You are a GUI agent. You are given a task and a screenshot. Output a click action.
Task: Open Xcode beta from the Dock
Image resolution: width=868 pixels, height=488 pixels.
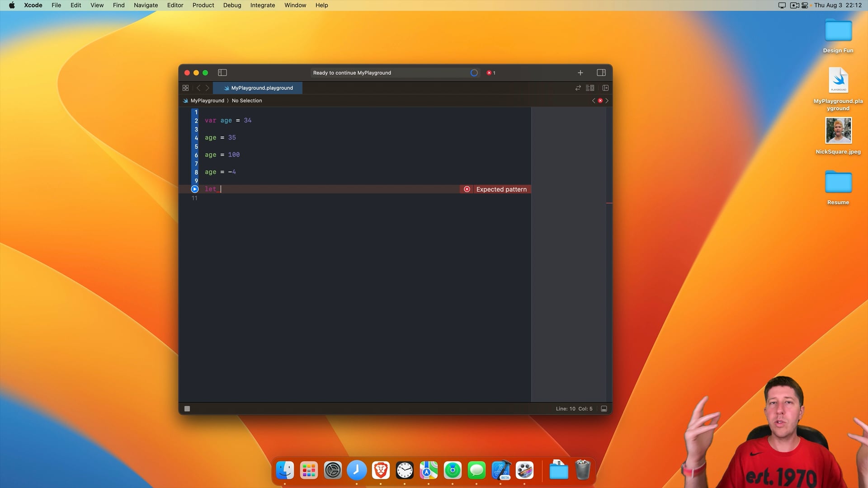(500, 470)
